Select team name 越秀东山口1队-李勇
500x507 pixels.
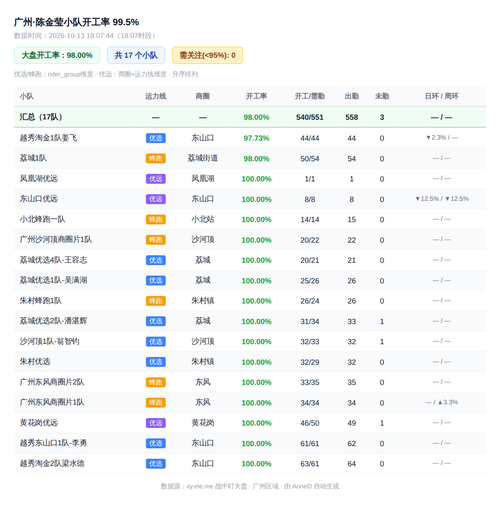pyautogui.click(x=53, y=443)
